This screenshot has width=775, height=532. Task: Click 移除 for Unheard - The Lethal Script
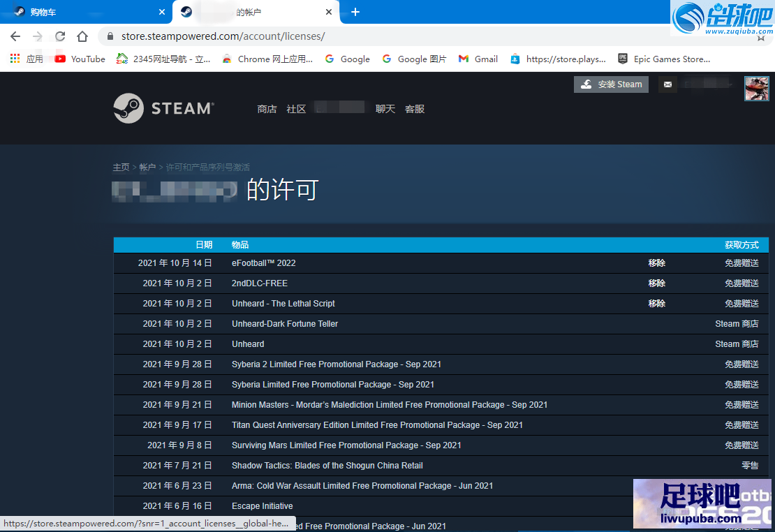657,304
